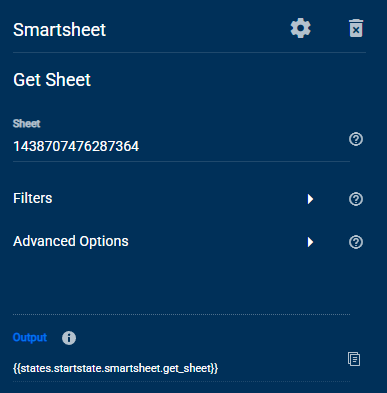Open the Filters section label
Viewport: 387px width, 393px height.
33,198
